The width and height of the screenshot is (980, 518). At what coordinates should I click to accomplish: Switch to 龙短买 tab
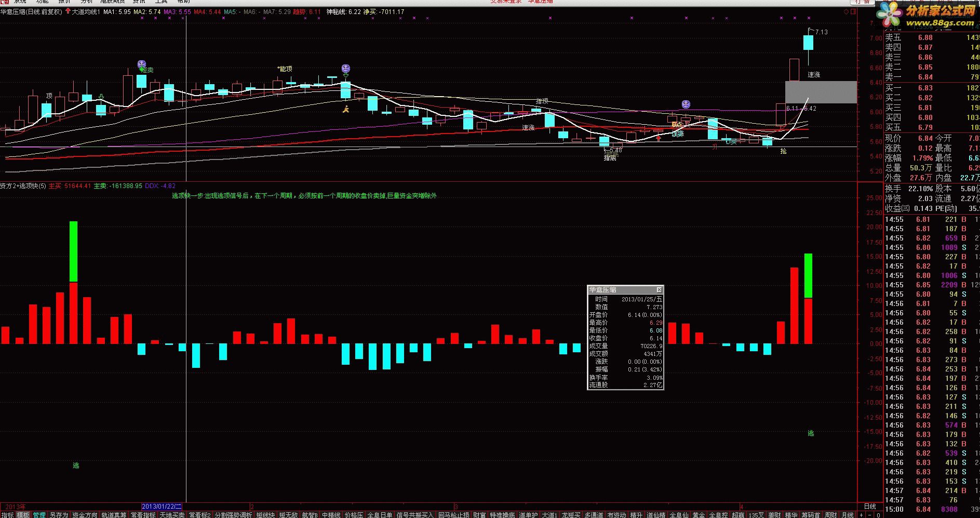571,515
